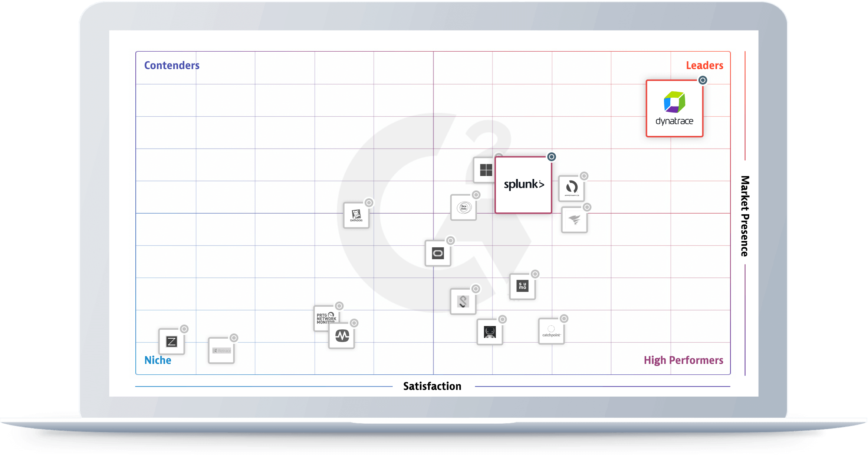The image size is (868, 456).
Task: Click the circle marker on Retrace tile
Action: tap(234, 338)
